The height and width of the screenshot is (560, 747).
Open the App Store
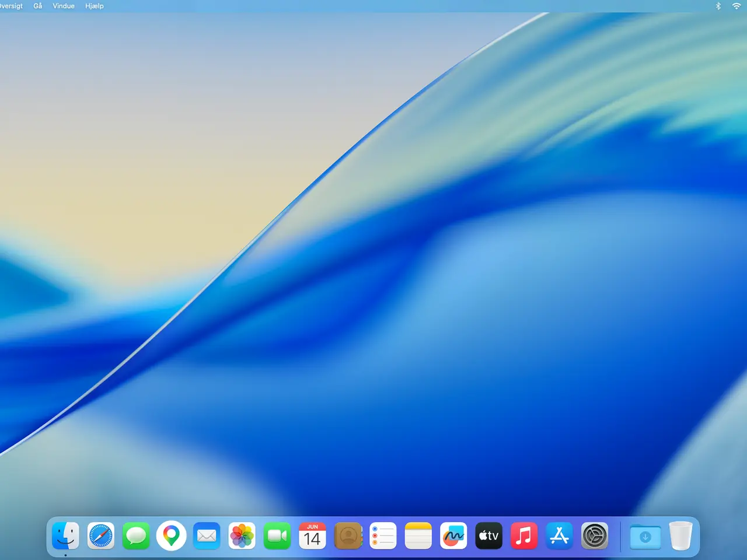pos(560,535)
